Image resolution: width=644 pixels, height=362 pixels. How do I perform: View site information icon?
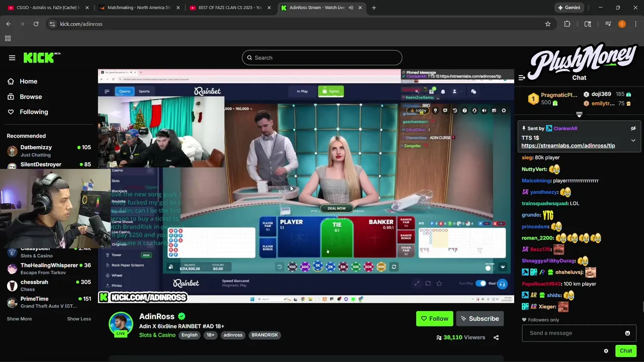tap(52, 24)
